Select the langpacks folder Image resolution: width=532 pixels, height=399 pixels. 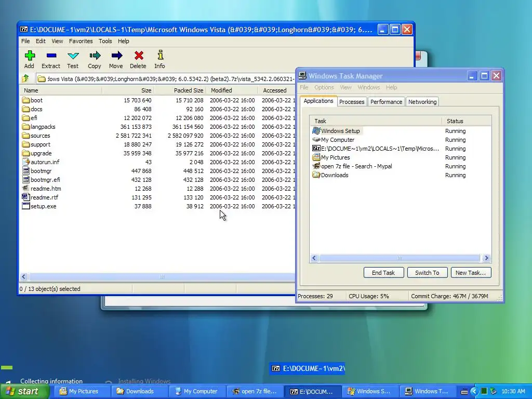[38, 127]
